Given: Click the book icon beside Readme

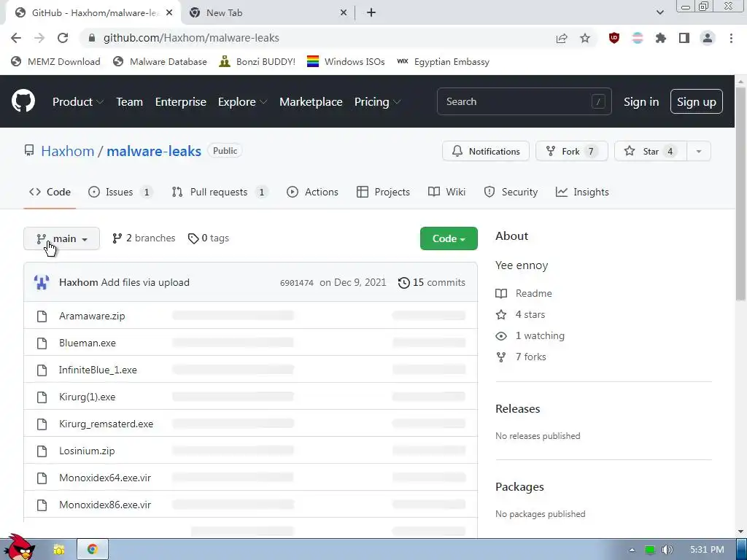Looking at the screenshot, I should pyautogui.click(x=501, y=294).
